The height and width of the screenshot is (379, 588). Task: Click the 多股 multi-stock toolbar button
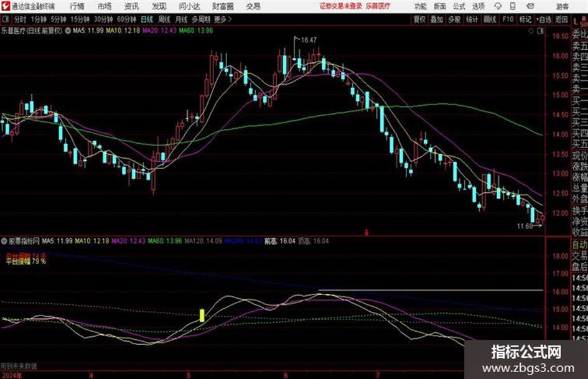(454, 19)
